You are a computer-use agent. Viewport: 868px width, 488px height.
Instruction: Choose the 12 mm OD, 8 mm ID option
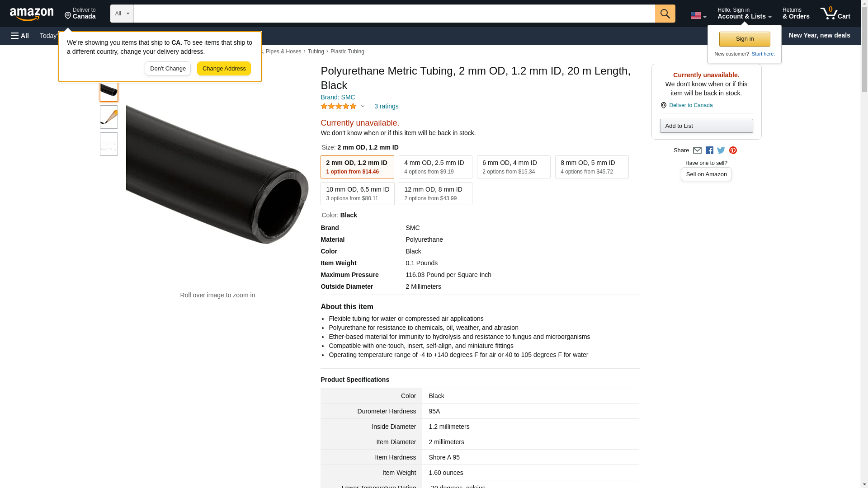click(x=435, y=193)
